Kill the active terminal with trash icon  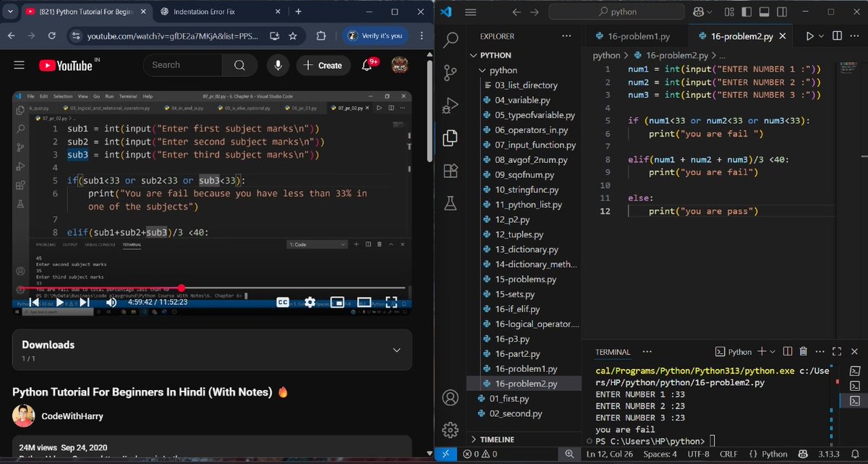tap(803, 351)
